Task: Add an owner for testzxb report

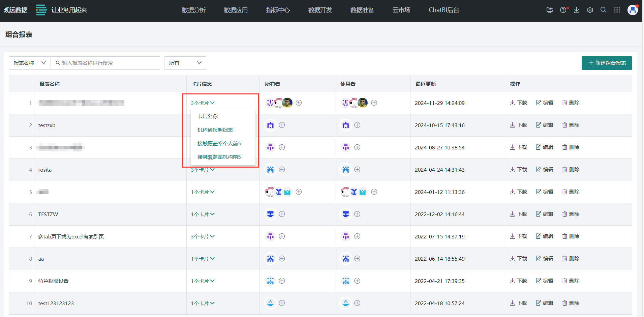Action: pyautogui.click(x=282, y=125)
